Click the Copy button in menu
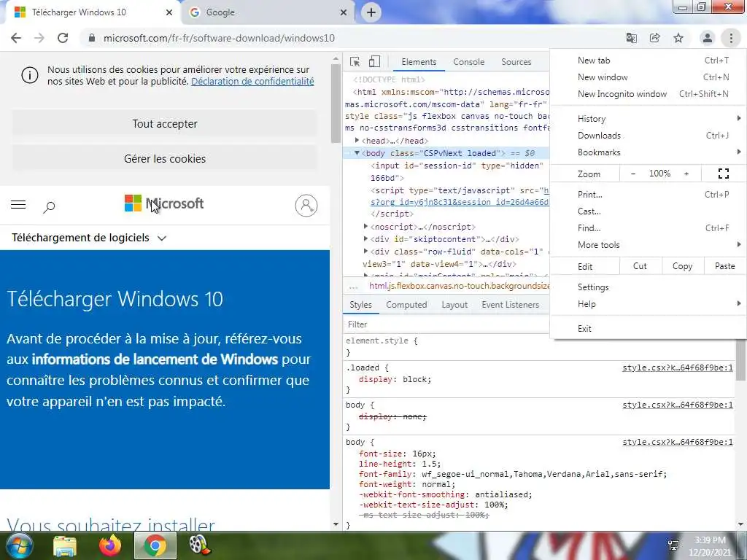The image size is (747, 560). point(682,266)
